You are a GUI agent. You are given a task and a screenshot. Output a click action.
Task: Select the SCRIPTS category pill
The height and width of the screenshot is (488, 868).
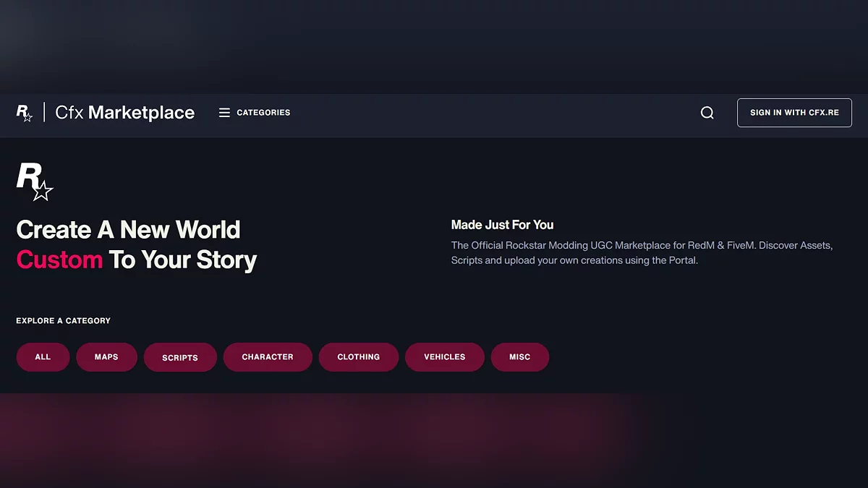click(180, 357)
